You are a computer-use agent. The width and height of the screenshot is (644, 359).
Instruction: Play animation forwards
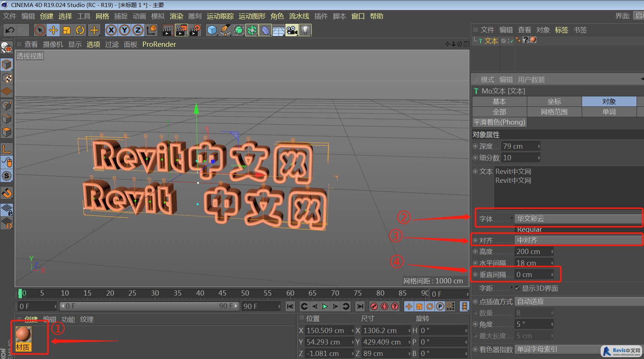tap(325, 306)
